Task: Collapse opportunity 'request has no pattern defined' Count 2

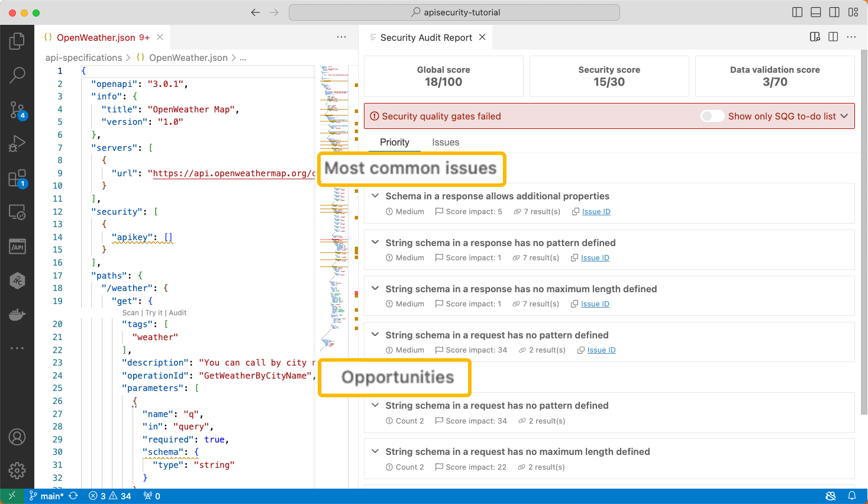Action: 375,405
